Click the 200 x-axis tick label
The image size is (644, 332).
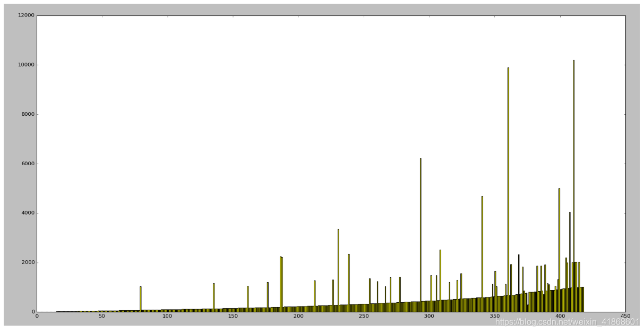(298, 317)
